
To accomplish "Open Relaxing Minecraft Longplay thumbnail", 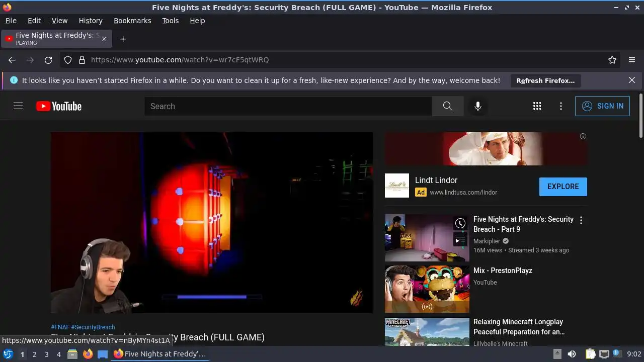I will click(427, 332).
